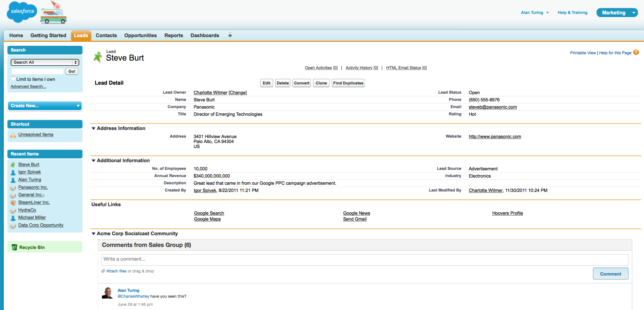Collapse the Address Information section
This screenshot has width=644, height=310.
coord(93,128)
